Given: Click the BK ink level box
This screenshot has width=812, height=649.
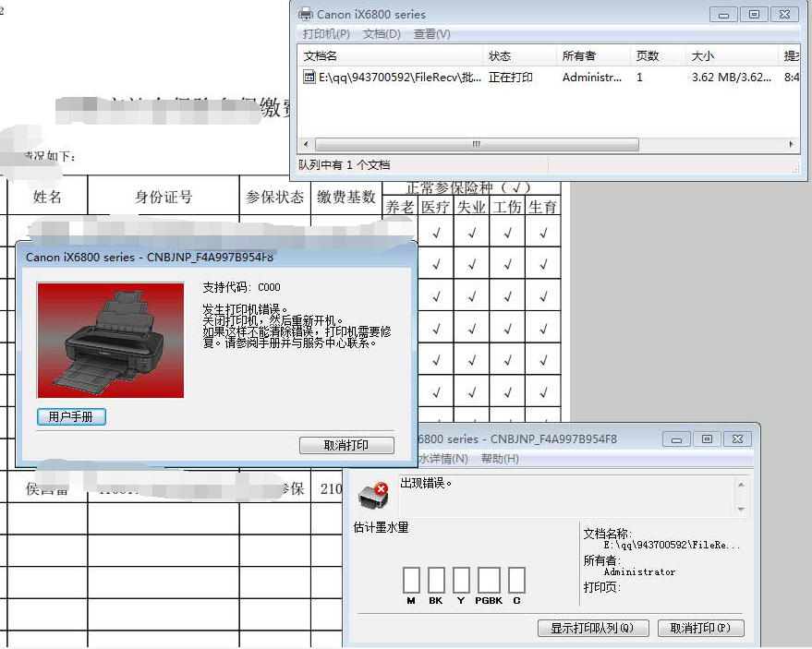Looking at the screenshot, I should [x=436, y=580].
